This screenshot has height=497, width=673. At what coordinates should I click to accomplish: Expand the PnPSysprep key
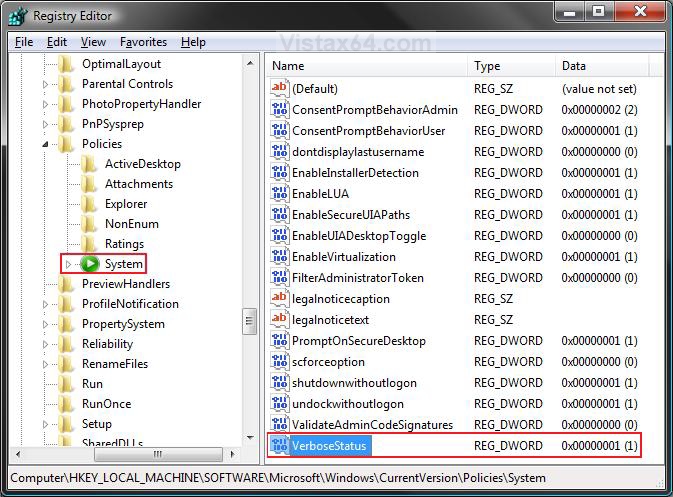[x=45, y=124]
